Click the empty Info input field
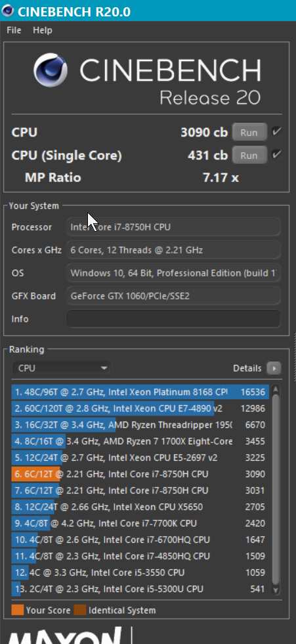Screen dimensions: 296x644 point(173,318)
